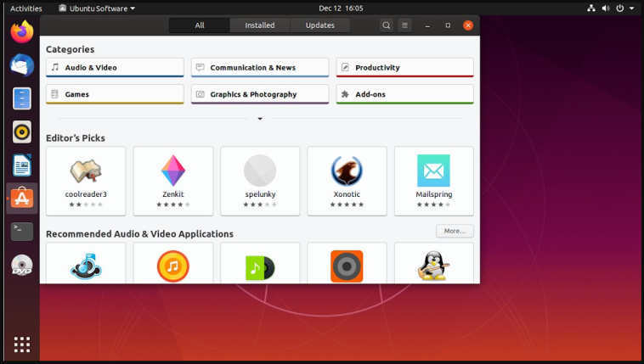644x364 pixels.
Task: Open the Audio & Video category
Action: pos(115,68)
